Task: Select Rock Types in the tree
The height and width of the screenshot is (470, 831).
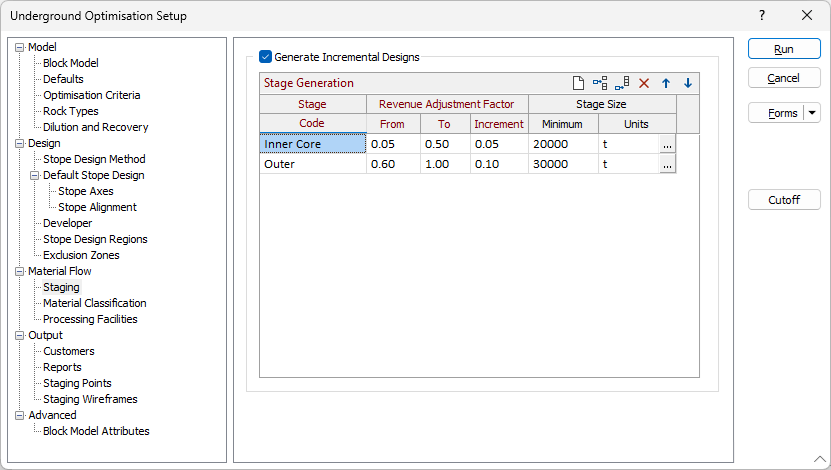Action: [x=70, y=111]
